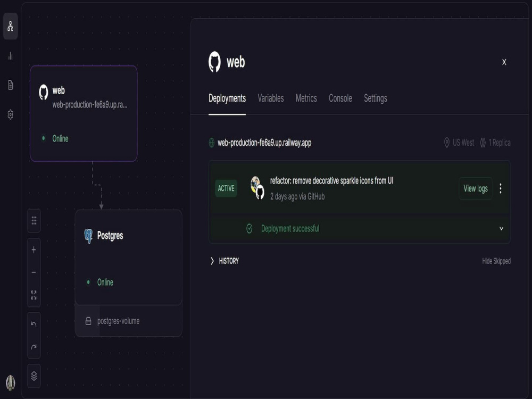
Task: Open the logs document icon in sidebar
Action: (11, 85)
